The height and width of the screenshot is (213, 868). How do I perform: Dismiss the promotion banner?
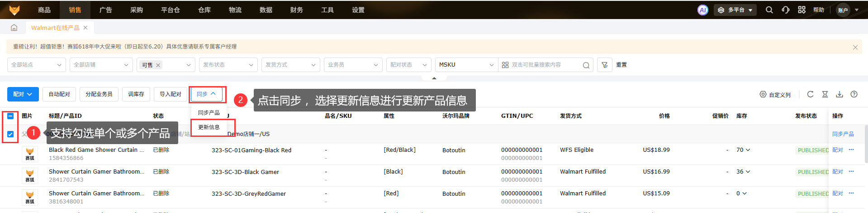(x=855, y=47)
